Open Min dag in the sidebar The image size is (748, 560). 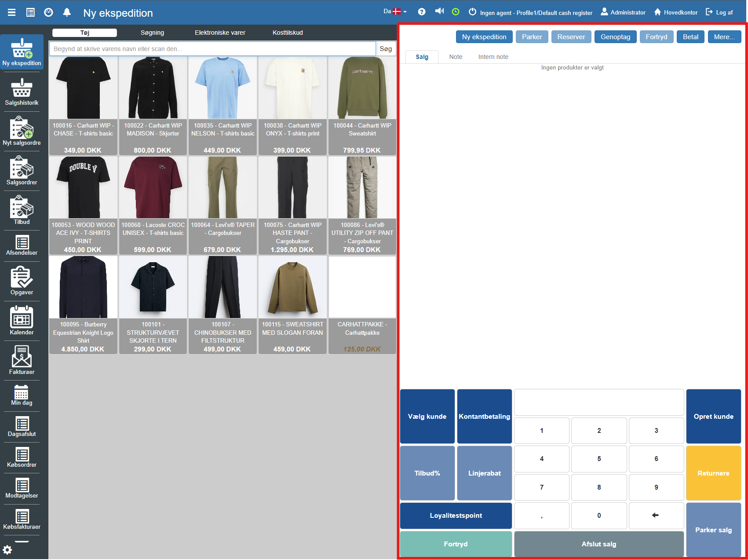pos(22,395)
